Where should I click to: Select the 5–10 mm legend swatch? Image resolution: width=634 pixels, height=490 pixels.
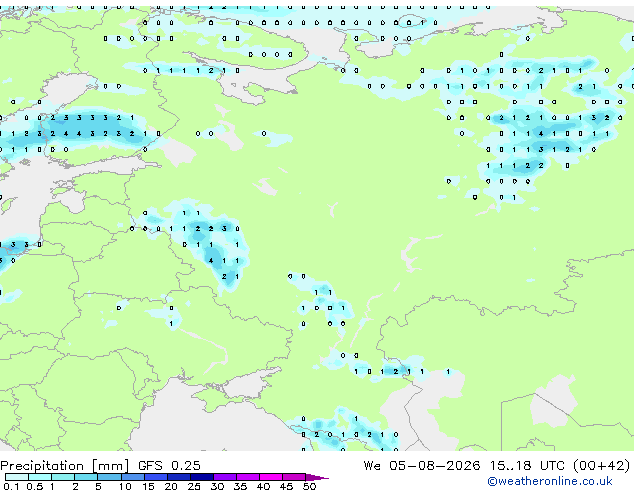tap(109, 477)
